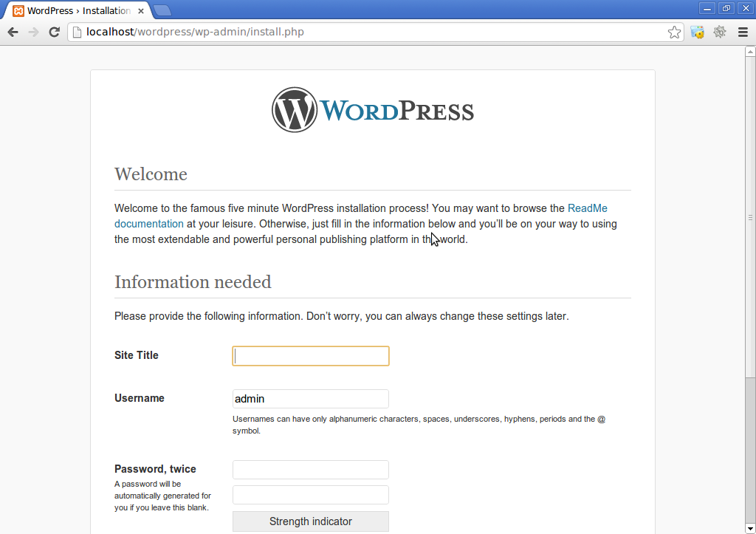Viewport: 756px width, 534px height.
Task: Click 'Please provide the following information' text
Action: (x=341, y=316)
